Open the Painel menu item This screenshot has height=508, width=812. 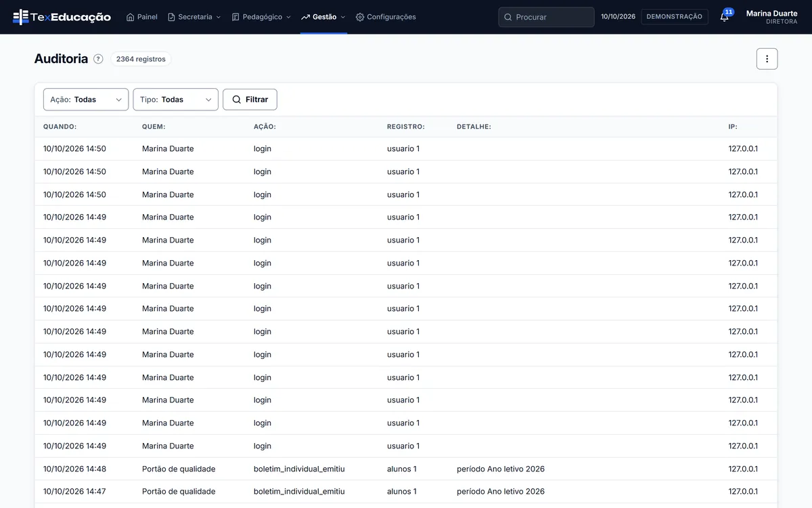(142, 17)
